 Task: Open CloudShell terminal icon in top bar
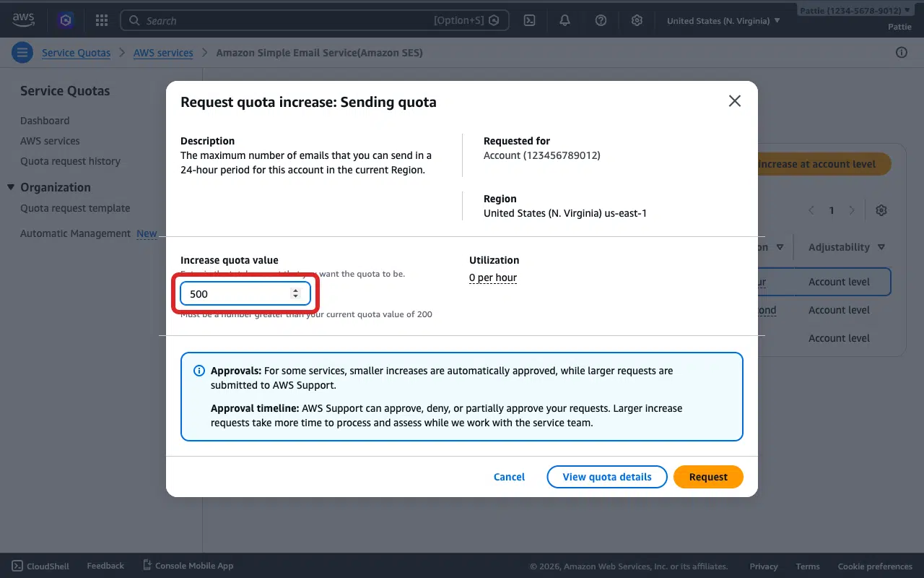click(x=529, y=20)
